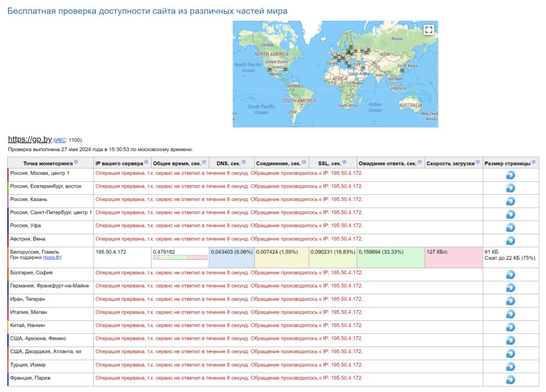Retry the check for Франция, Париж
546x392 pixels.
tap(510, 380)
